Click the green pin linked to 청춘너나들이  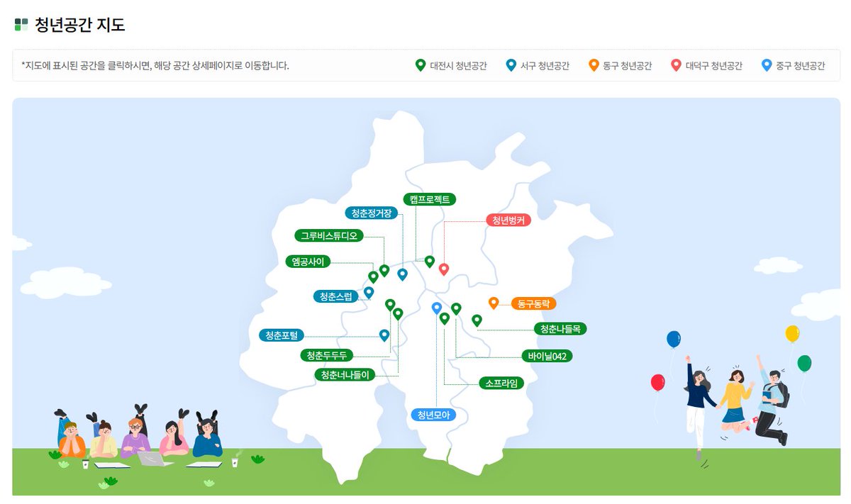pyautogui.click(x=398, y=313)
